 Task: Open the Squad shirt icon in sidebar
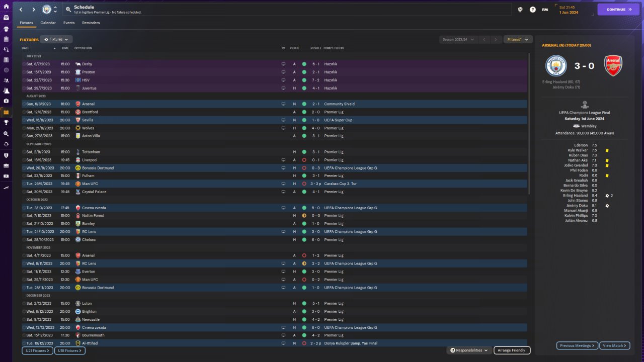point(6,28)
